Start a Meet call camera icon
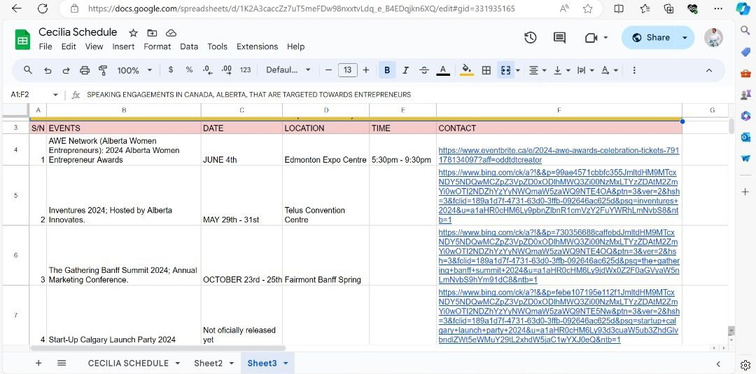 pyautogui.click(x=591, y=38)
